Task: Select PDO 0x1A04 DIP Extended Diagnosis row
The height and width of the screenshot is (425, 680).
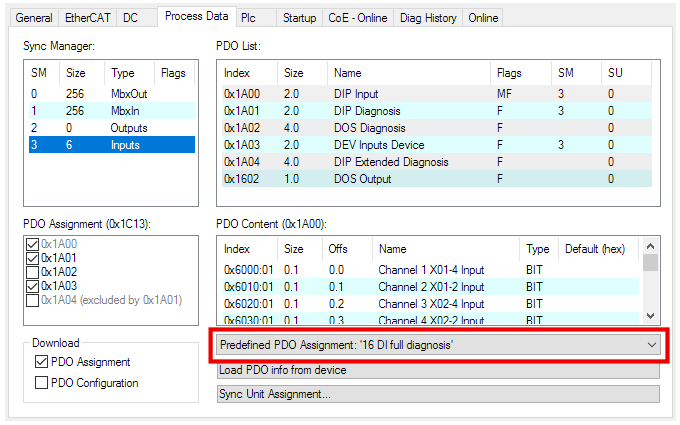Action: 437,162
